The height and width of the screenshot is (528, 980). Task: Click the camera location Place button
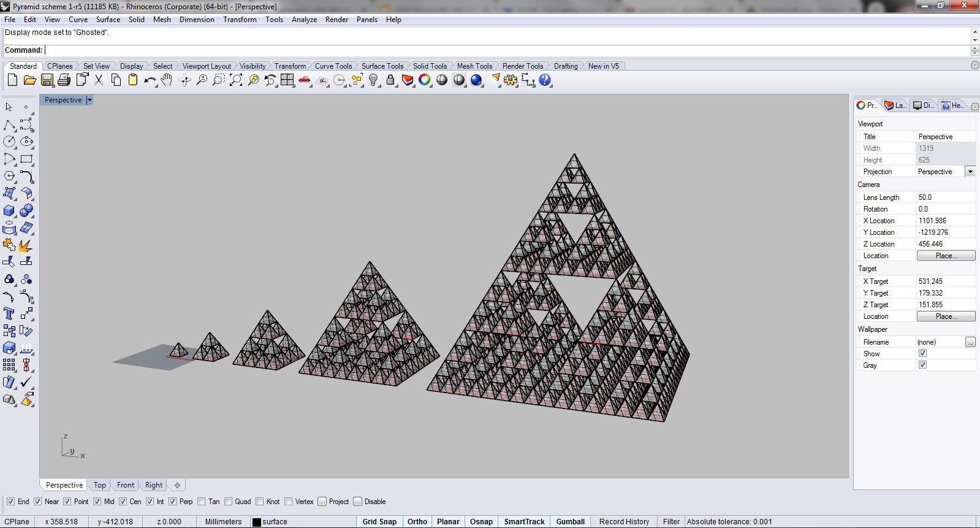point(945,256)
